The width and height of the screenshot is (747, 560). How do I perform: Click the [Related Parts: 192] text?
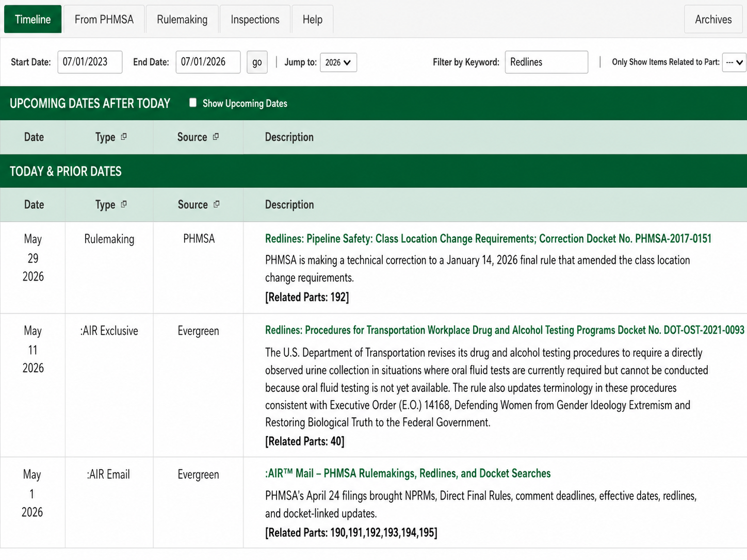tap(307, 297)
